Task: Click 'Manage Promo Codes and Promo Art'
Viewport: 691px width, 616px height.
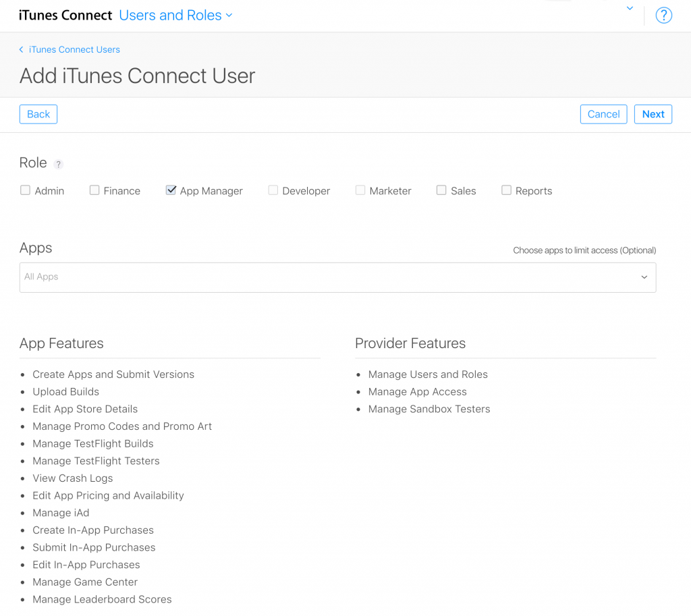Action: point(122,426)
